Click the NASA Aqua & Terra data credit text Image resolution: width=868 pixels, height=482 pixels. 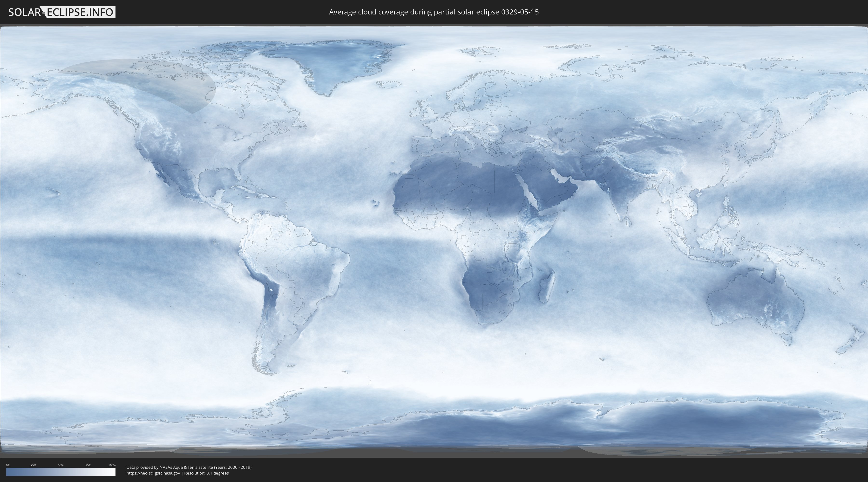pyautogui.click(x=189, y=467)
